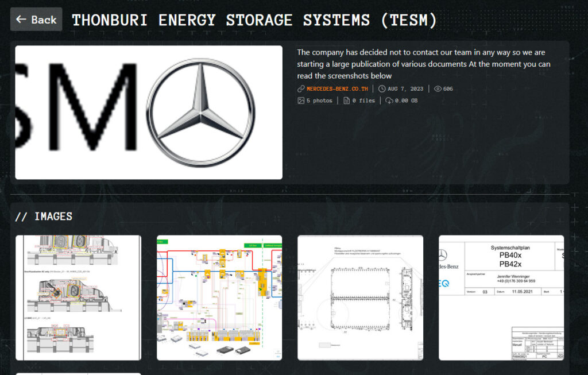588x375 pixels.
Task: Open the third thumbnail with housing technical drawing
Action: click(360, 297)
